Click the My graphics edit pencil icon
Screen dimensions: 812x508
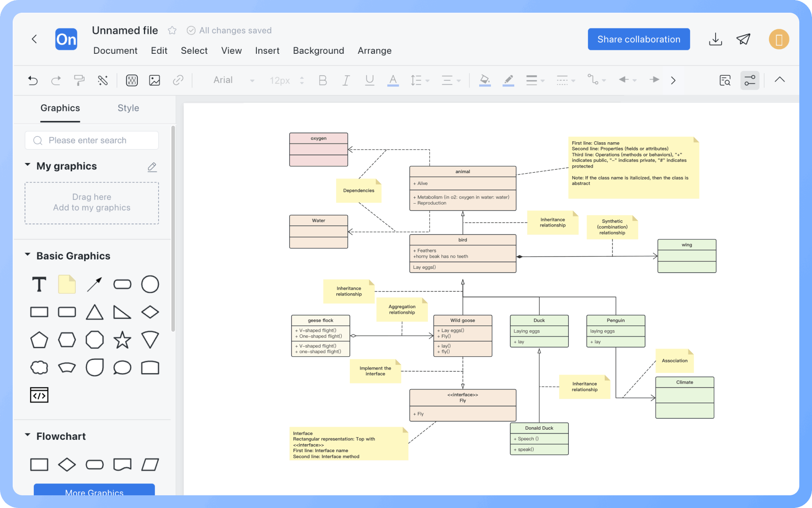pos(152,167)
